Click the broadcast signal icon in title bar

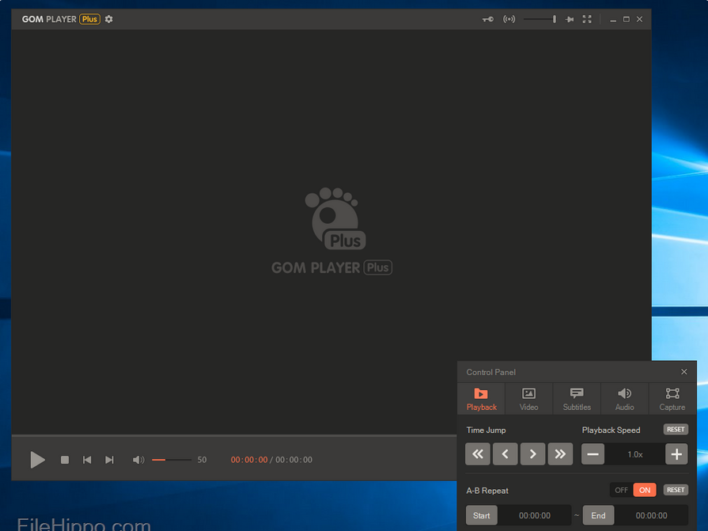[509, 19]
